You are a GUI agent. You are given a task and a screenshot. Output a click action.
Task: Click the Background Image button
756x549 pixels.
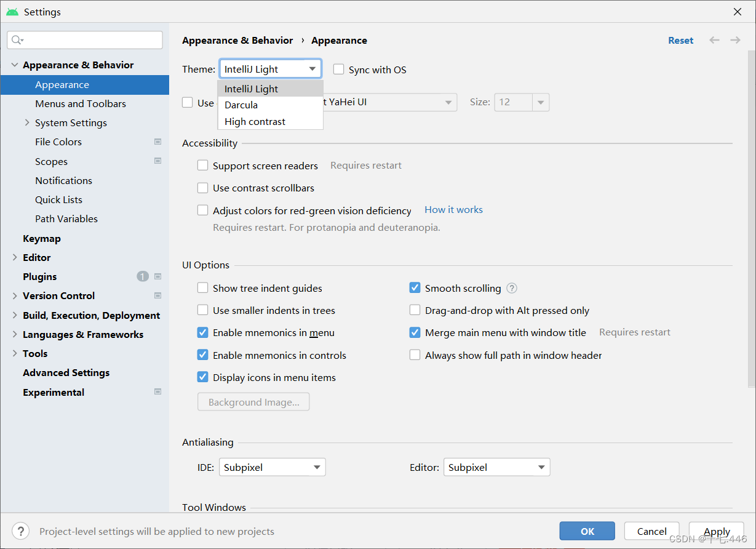[x=253, y=401]
